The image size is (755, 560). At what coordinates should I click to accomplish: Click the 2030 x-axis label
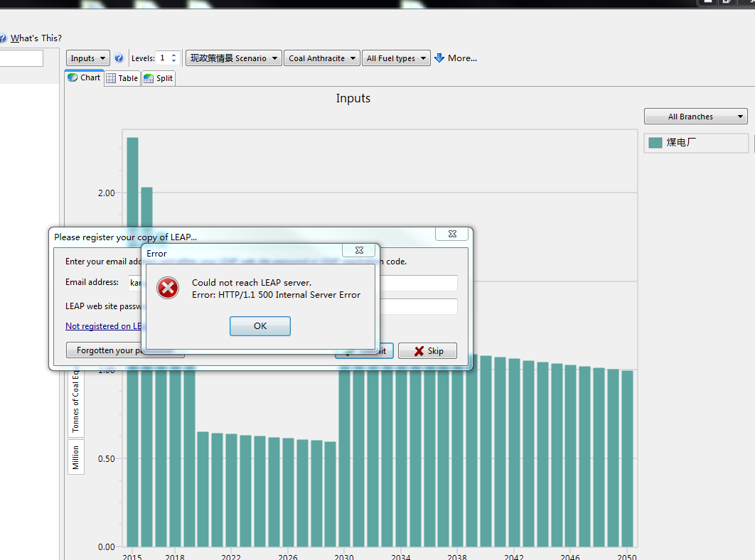(344, 556)
